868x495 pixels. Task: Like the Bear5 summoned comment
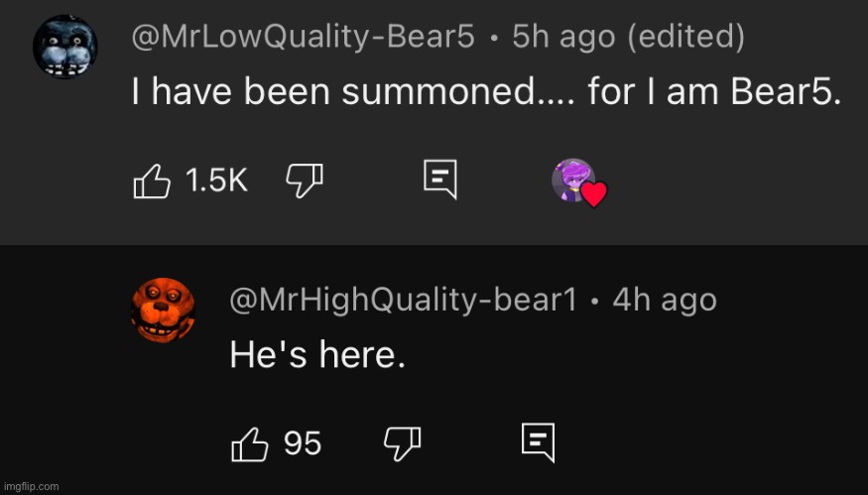coord(153,181)
